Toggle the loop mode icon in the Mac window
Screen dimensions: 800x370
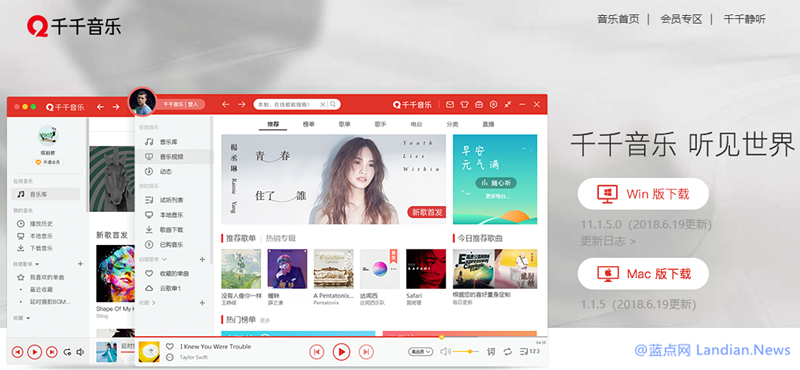tap(67, 352)
